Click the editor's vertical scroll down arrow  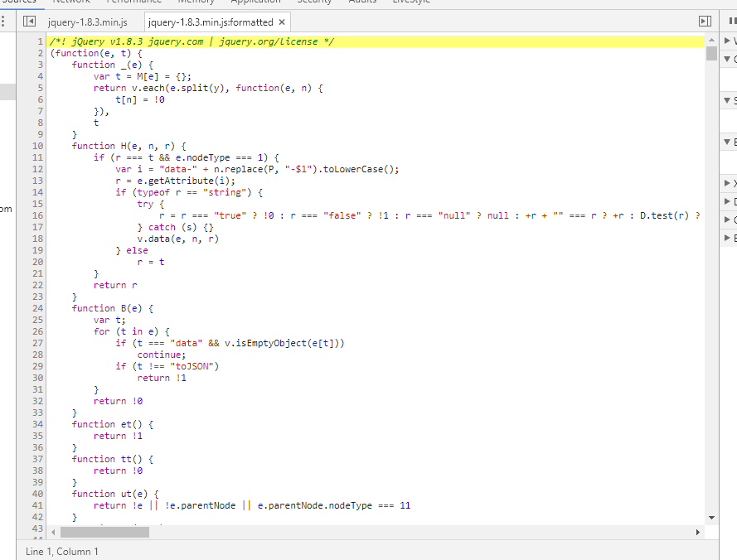tap(710, 517)
